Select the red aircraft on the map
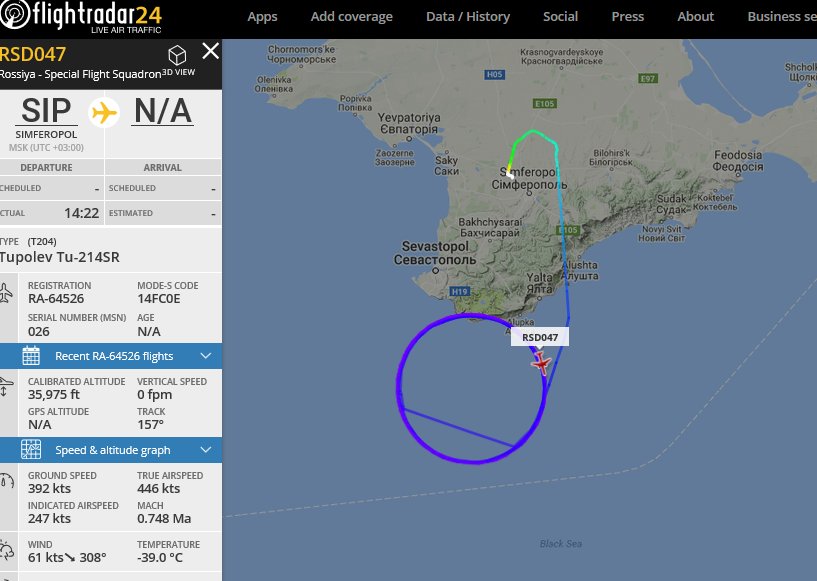This screenshot has height=581, width=817. pyautogui.click(x=541, y=363)
